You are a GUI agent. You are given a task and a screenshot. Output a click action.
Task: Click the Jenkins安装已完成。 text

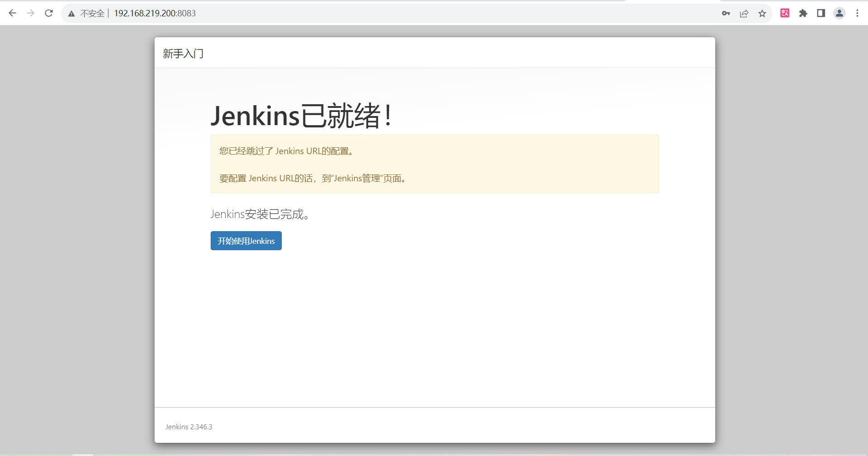point(260,214)
